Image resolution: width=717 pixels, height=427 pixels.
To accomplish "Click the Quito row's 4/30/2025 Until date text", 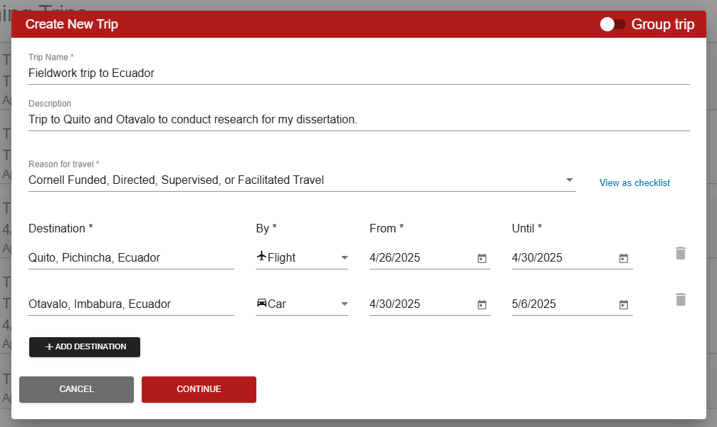I will 537,258.
